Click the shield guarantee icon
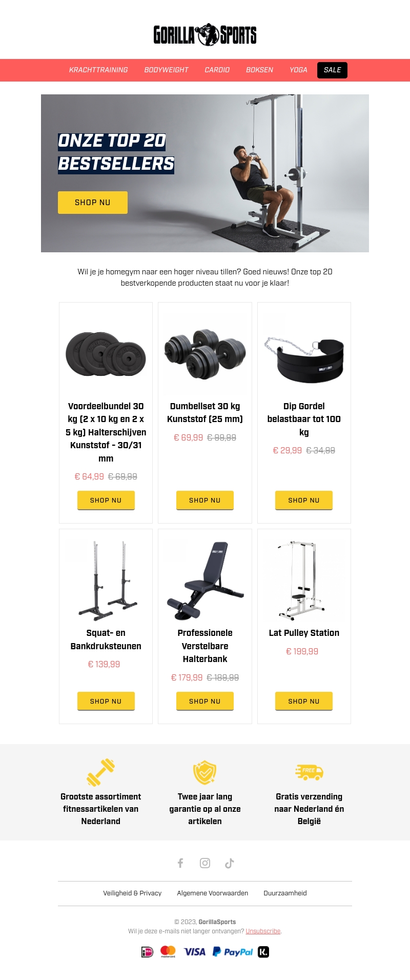 click(x=205, y=772)
